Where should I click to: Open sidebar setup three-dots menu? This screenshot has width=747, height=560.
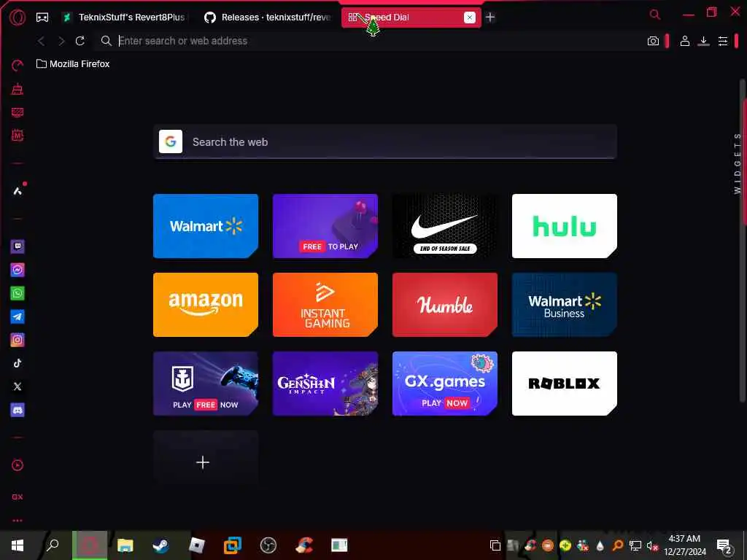(x=18, y=521)
